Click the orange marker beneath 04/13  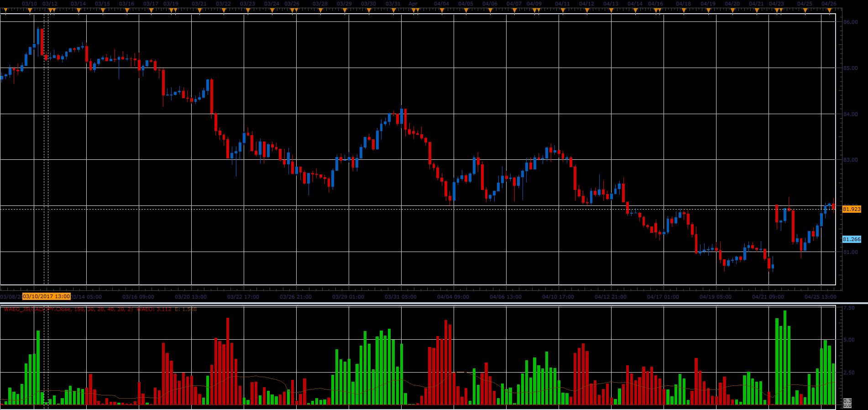click(611, 11)
